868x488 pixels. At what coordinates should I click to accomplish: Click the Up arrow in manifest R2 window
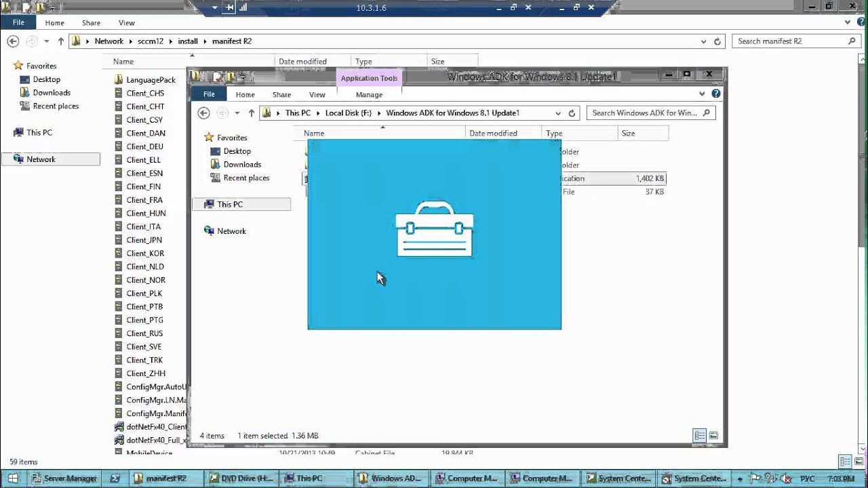coord(60,41)
